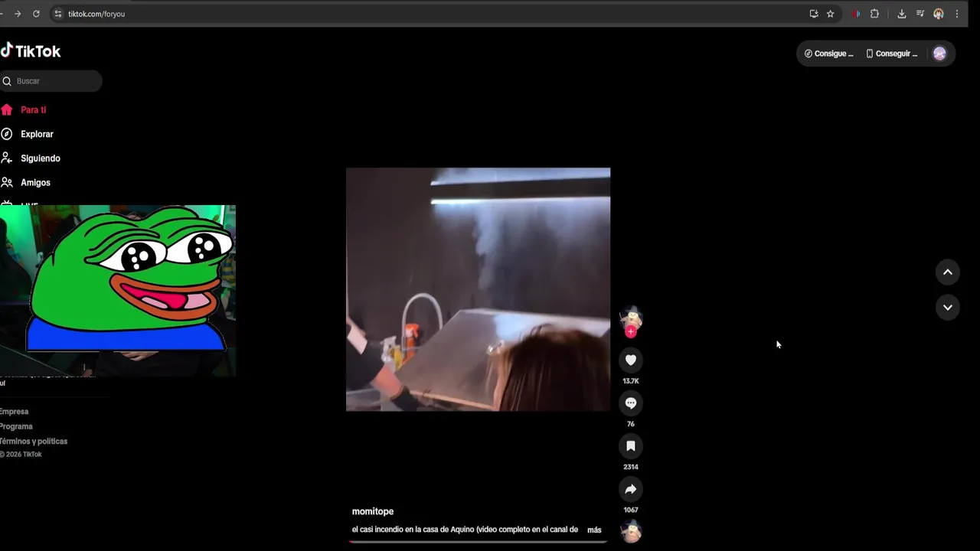Open the media control music-note icon
Viewport: 980px width, 551px height.
click(x=920, y=14)
